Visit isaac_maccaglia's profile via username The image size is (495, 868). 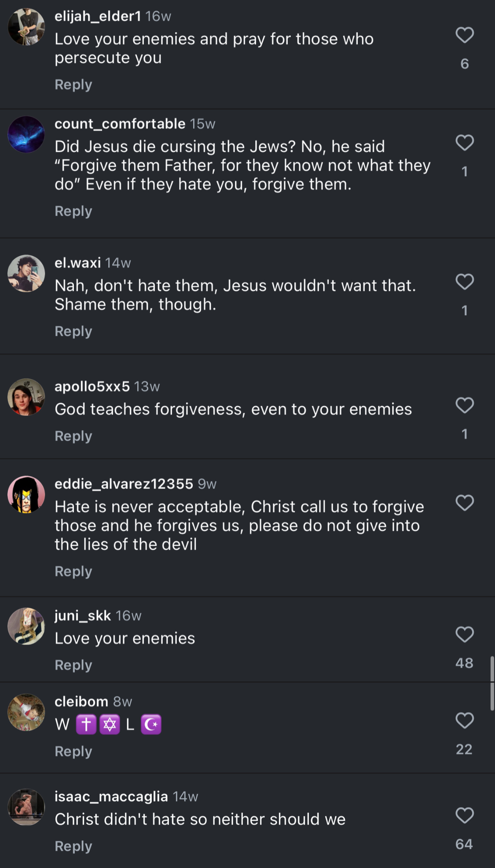coord(111,796)
